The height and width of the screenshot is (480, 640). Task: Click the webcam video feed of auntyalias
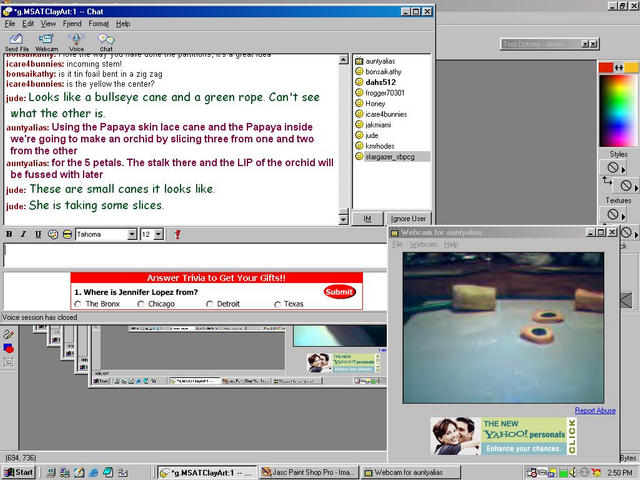[503, 328]
